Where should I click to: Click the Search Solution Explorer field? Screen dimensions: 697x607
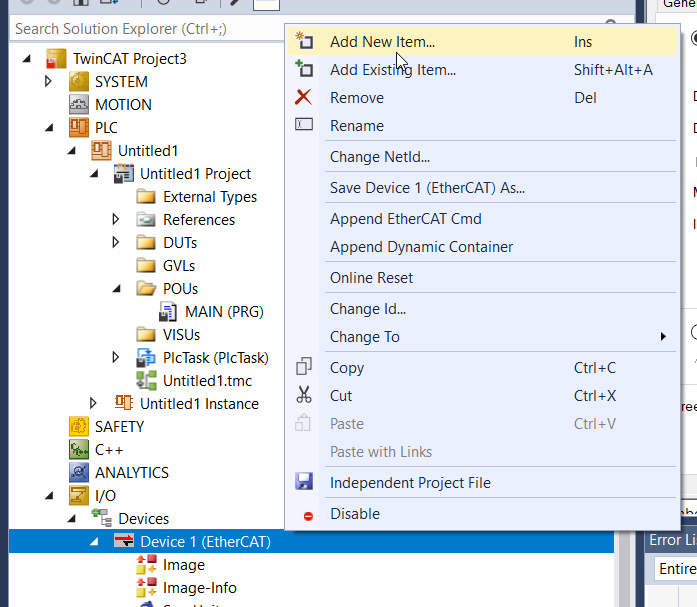(147, 29)
